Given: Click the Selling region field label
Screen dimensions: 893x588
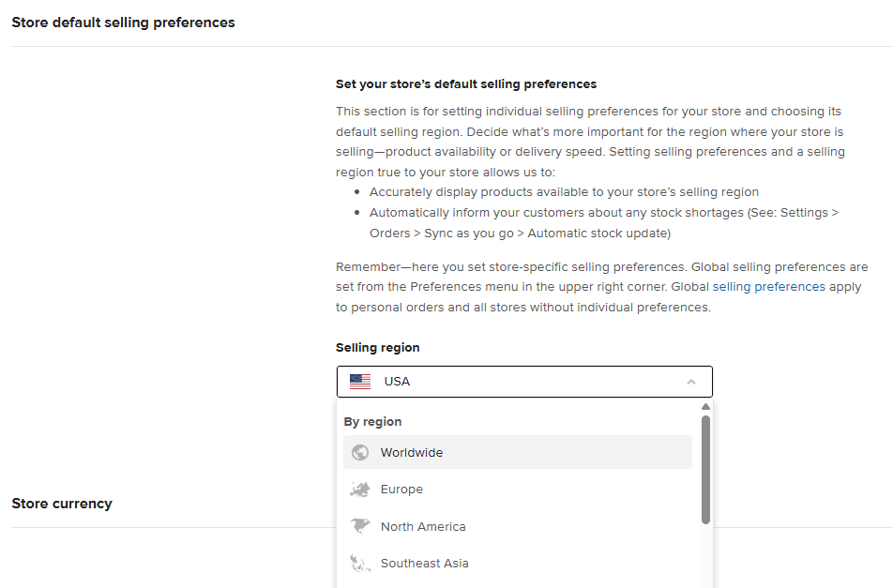Looking at the screenshot, I should [377, 348].
